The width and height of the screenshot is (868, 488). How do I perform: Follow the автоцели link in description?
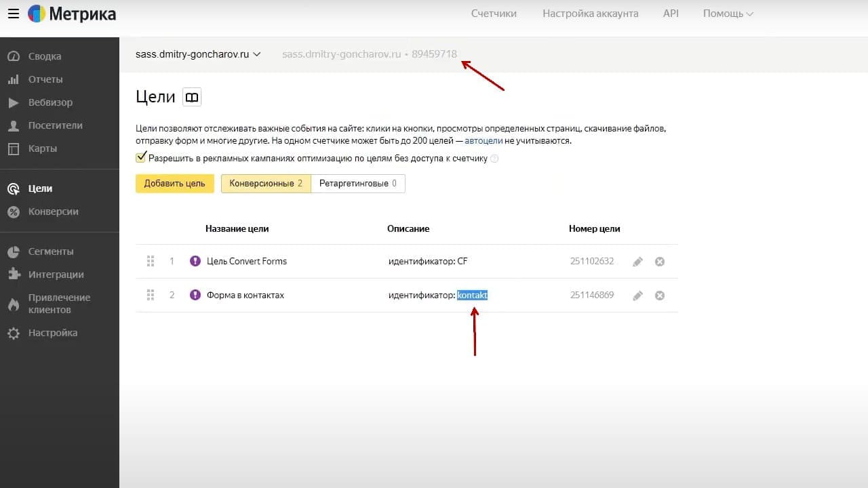click(484, 141)
